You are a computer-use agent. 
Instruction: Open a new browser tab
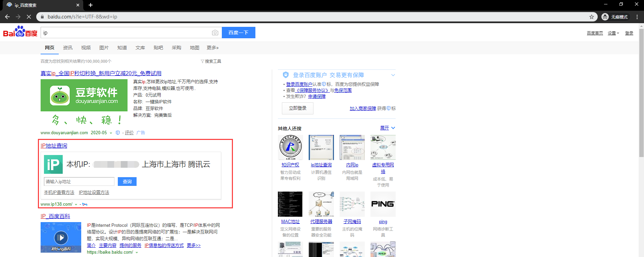click(x=91, y=5)
